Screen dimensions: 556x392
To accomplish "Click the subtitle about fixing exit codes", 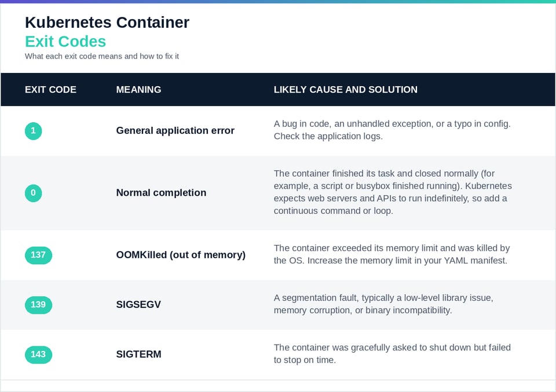I will [x=102, y=56].
